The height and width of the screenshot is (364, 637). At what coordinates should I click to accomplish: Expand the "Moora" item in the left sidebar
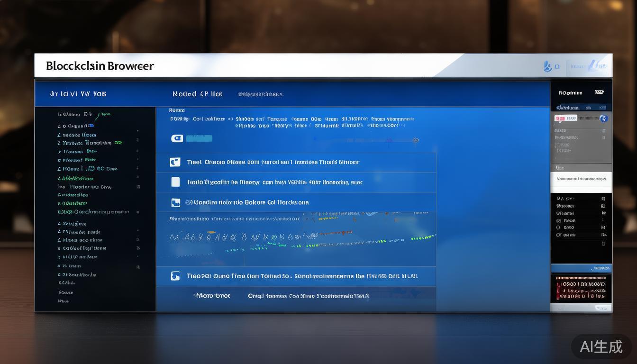point(59,169)
